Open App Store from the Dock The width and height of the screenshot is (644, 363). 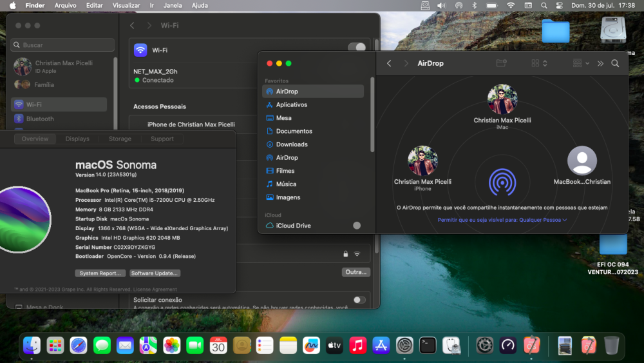tap(381, 346)
